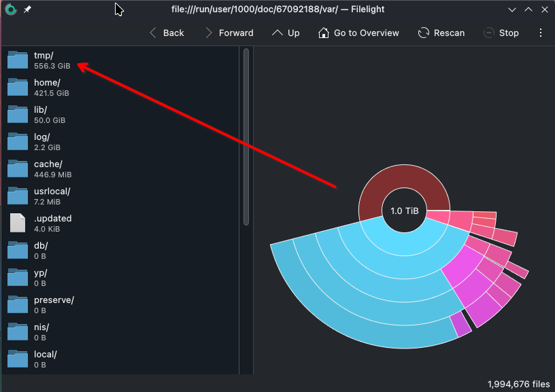Click the dark red ring segment
Screen dimensions: 555x392
coord(404,176)
